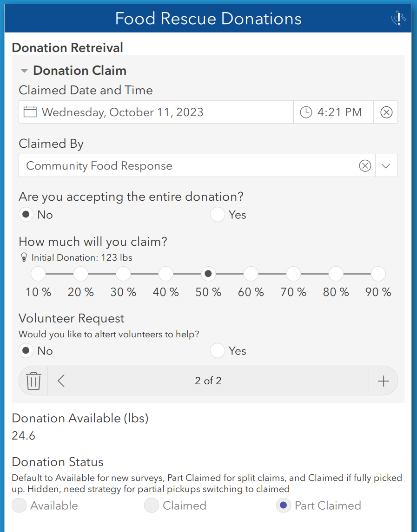Screen dimensions: 417x532
Task: Collapse the Donation Claim section
Action: (24, 71)
